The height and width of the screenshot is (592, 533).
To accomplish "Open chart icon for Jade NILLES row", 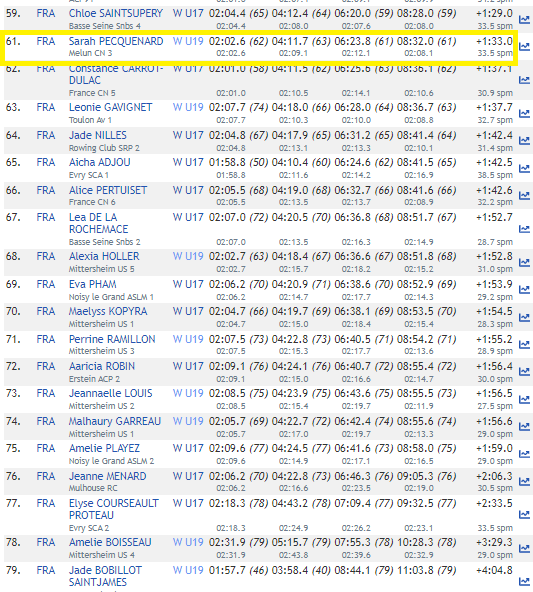I will 524,141.
